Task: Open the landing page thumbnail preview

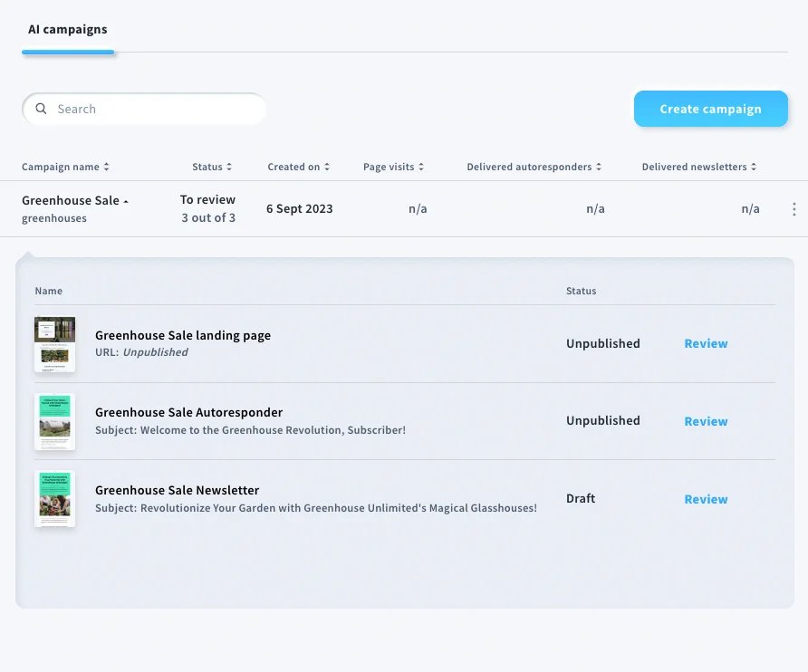Action: 54,344
